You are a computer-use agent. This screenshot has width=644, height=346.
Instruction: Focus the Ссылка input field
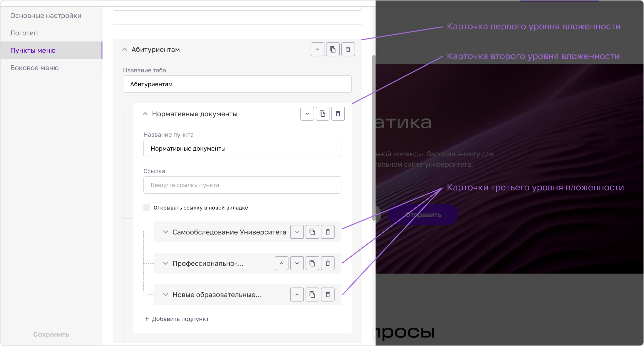coord(242,185)
